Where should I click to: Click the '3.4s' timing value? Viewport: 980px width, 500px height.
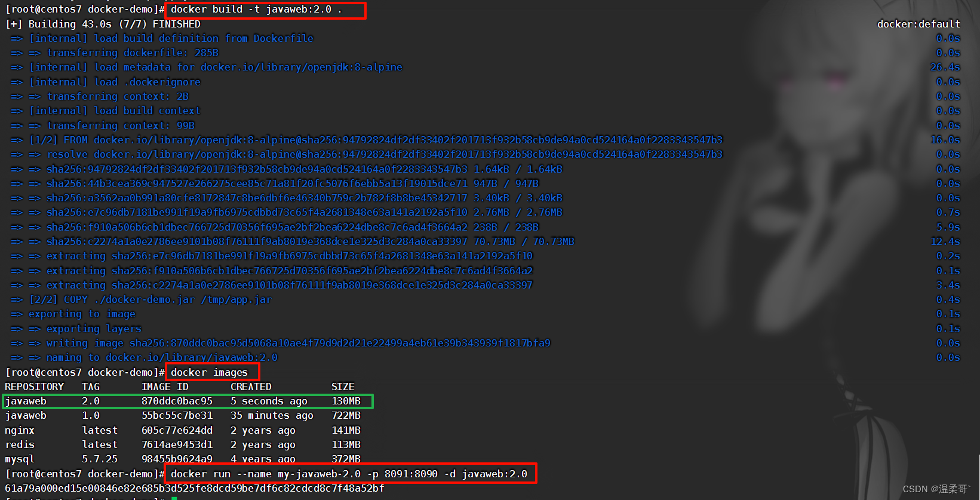(x=948, y=285)
